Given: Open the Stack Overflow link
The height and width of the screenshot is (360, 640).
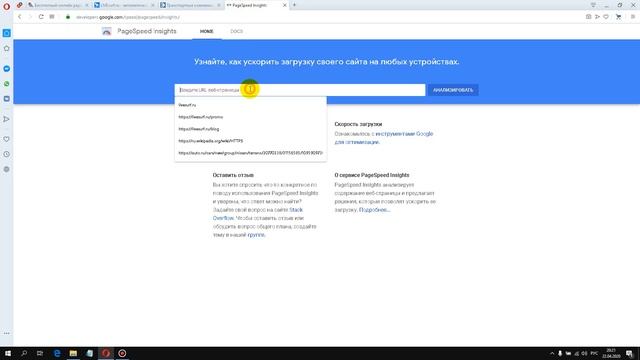Looking at the screenshot, I should pos(296,210).
